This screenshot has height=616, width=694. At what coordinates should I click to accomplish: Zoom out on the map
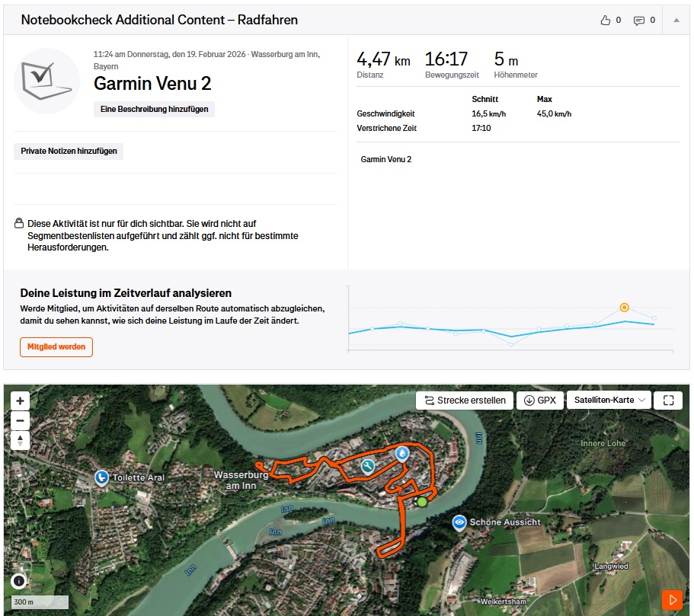coord(20,420)
